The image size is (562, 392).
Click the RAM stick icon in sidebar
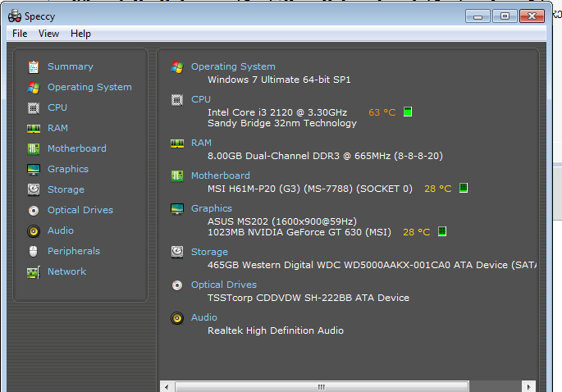point(34,128)
